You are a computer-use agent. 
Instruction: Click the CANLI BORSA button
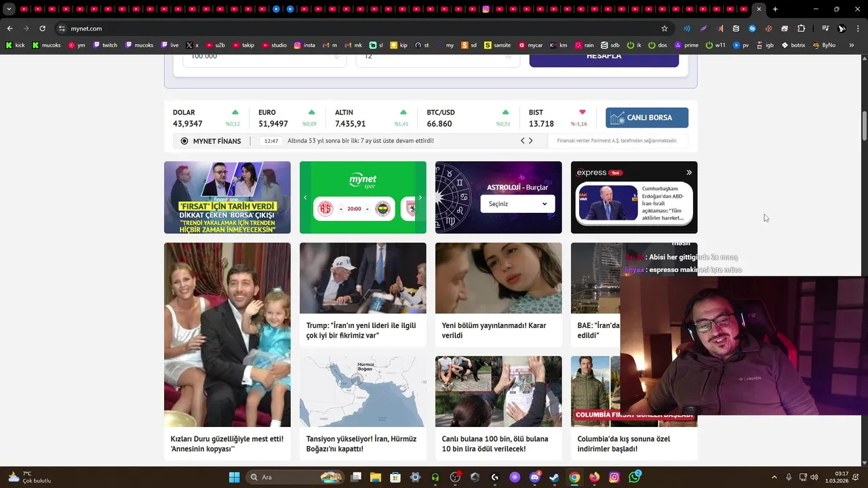tap(647, 118)
